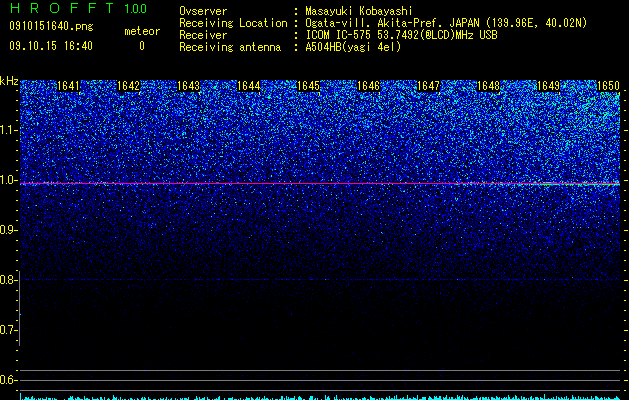Click the red signal line near 1.0 kHz

click(x=320, y=184)
